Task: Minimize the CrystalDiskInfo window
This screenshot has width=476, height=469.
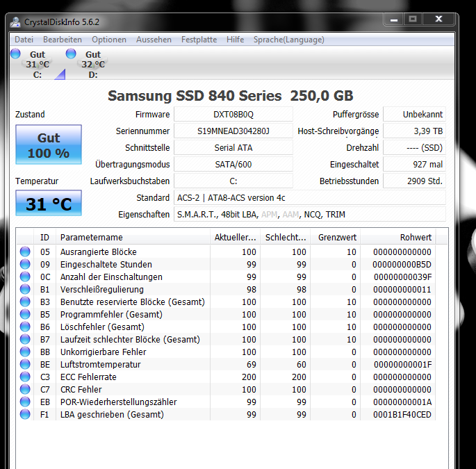Action: coord(394,19)
